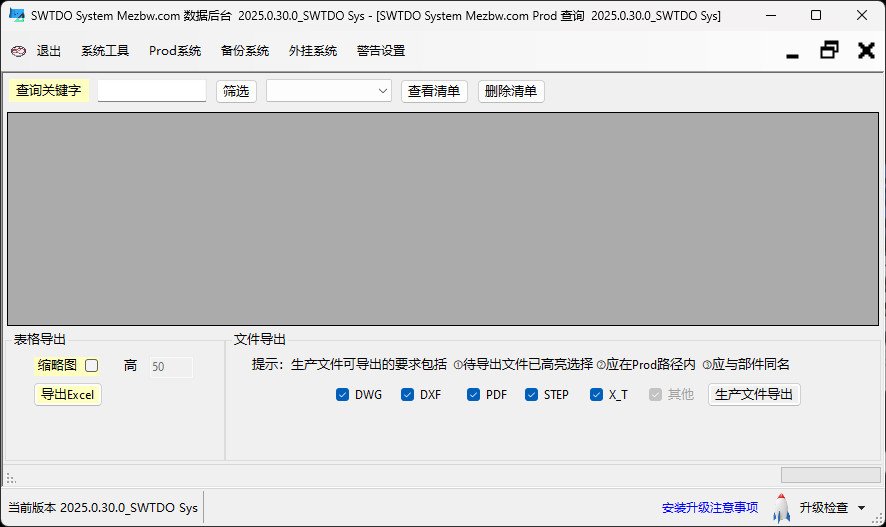The width and height of the screenshot is (886, 527).
Task: Click the red 退出 exit icon
Action: point(18,51)
